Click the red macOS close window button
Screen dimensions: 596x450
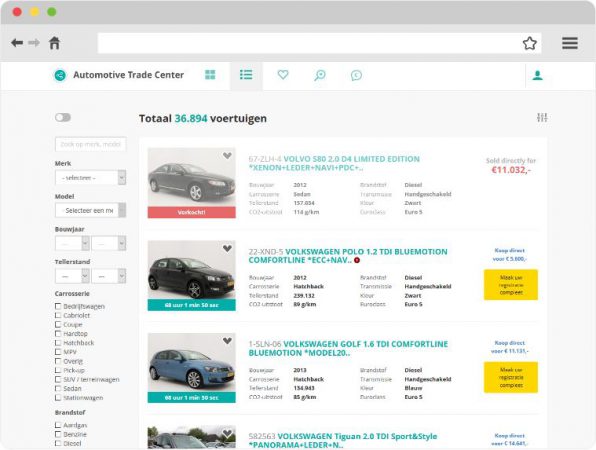(x=17, y=12)
